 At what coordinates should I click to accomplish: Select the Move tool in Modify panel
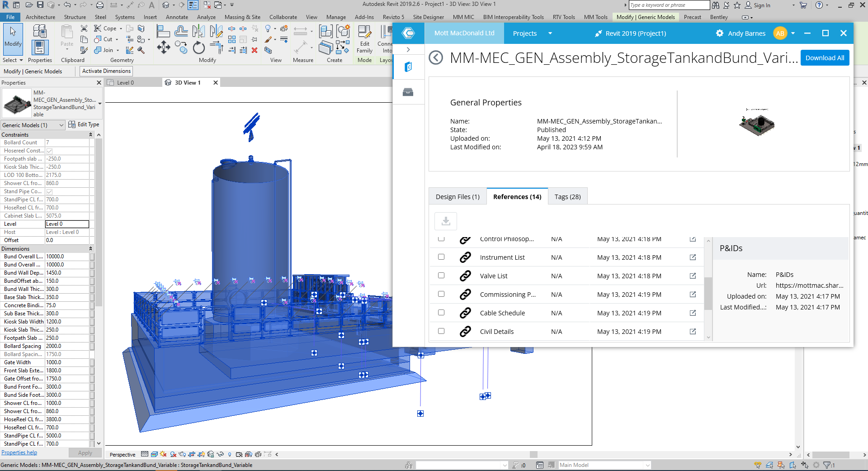[x=163, y=48]
